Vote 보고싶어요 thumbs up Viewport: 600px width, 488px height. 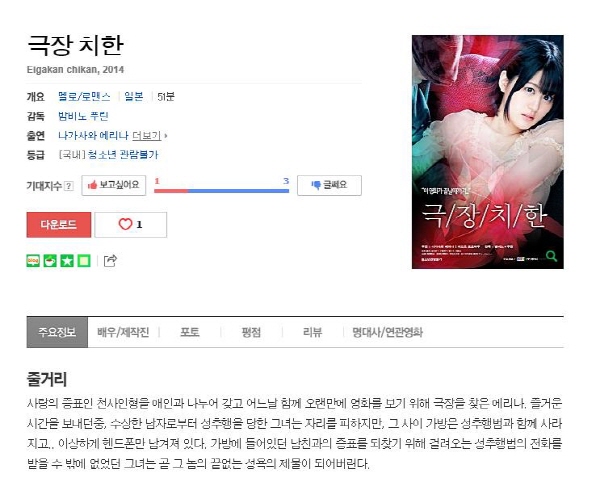pyautogui.click(x=114, y=185)
